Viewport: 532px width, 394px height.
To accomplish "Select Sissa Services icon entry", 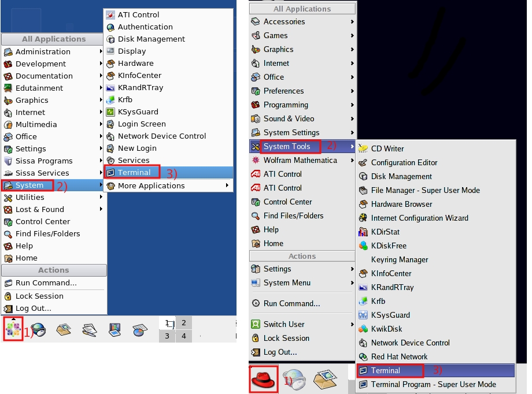I will pos(8,173).
